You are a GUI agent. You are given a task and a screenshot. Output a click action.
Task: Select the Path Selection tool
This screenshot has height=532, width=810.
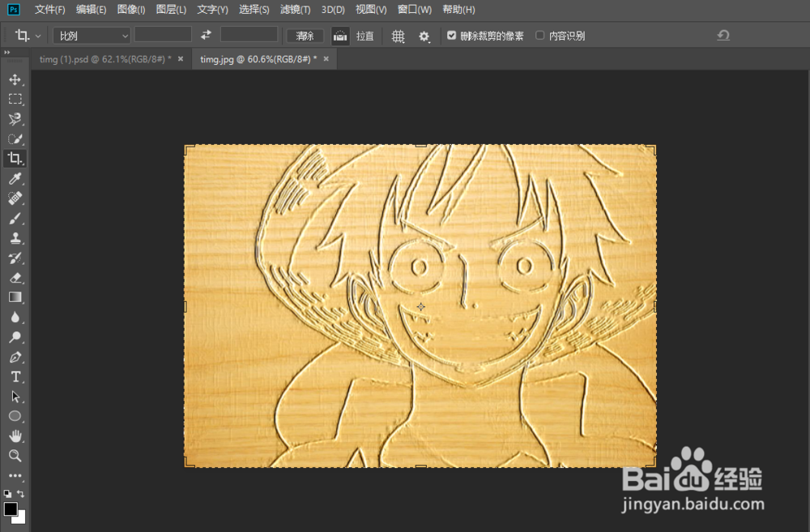15,397
